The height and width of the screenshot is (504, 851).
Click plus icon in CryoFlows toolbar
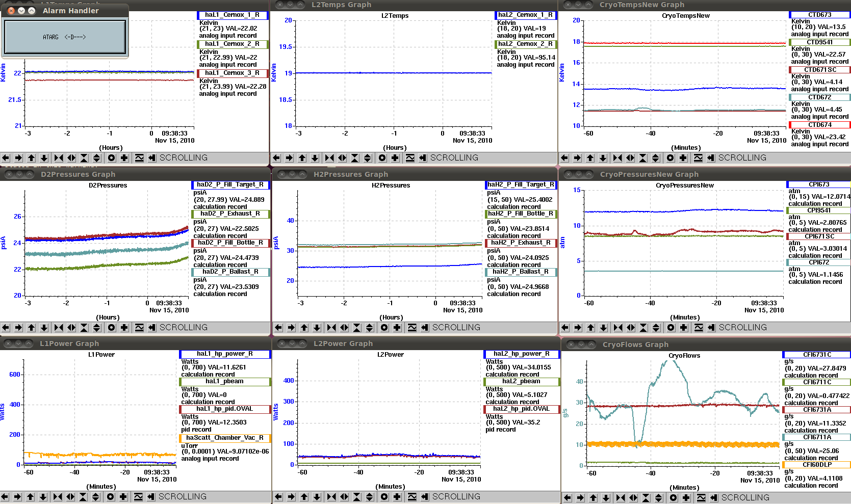point(686,498)
